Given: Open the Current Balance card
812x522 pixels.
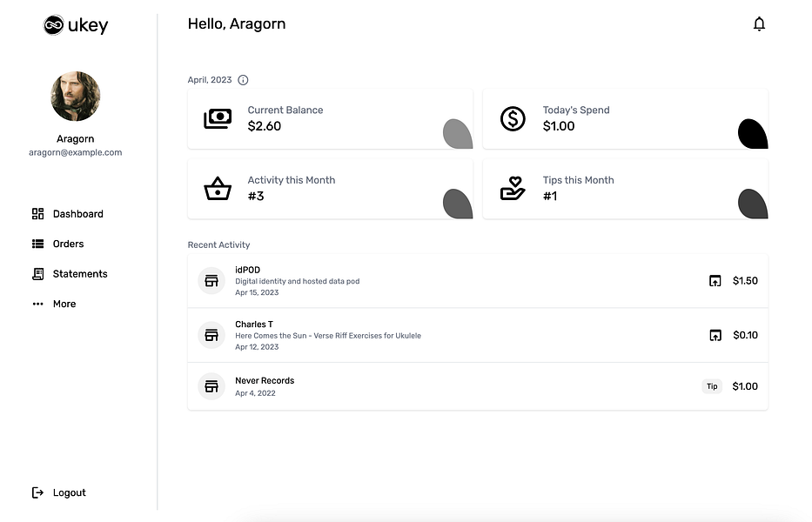Looking at the screenshot, I should (331, 118).
